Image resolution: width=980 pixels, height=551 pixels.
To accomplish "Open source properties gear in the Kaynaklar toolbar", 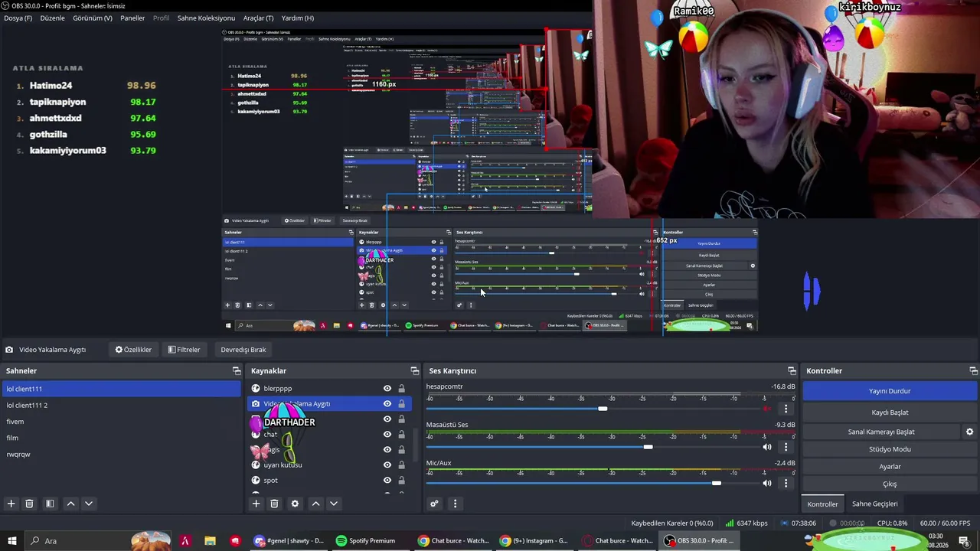I will coord(295,504).
